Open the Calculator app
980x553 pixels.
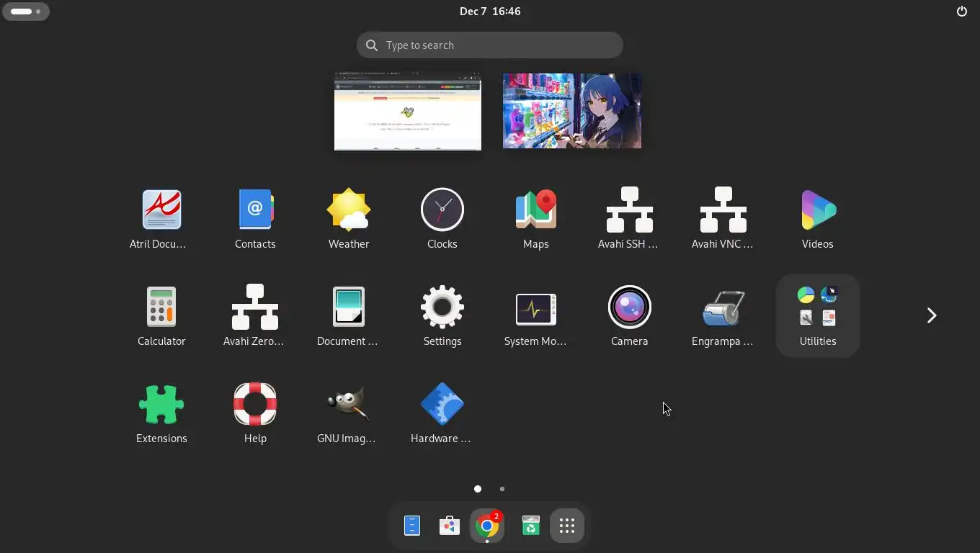[x=161, y=316]
